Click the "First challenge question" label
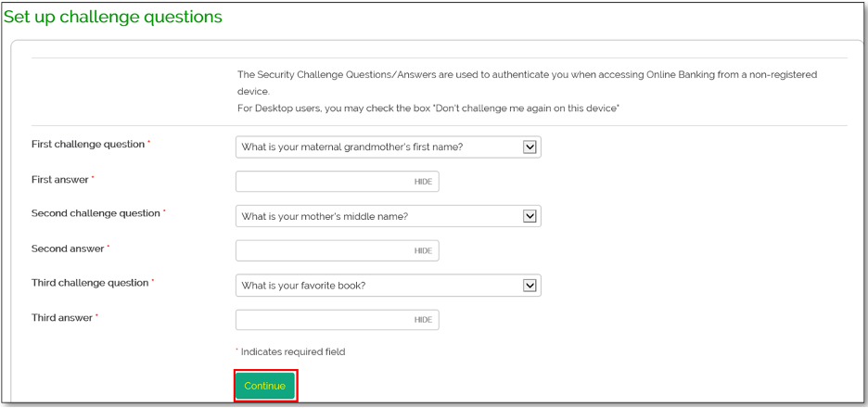 [x=88, y=145]
